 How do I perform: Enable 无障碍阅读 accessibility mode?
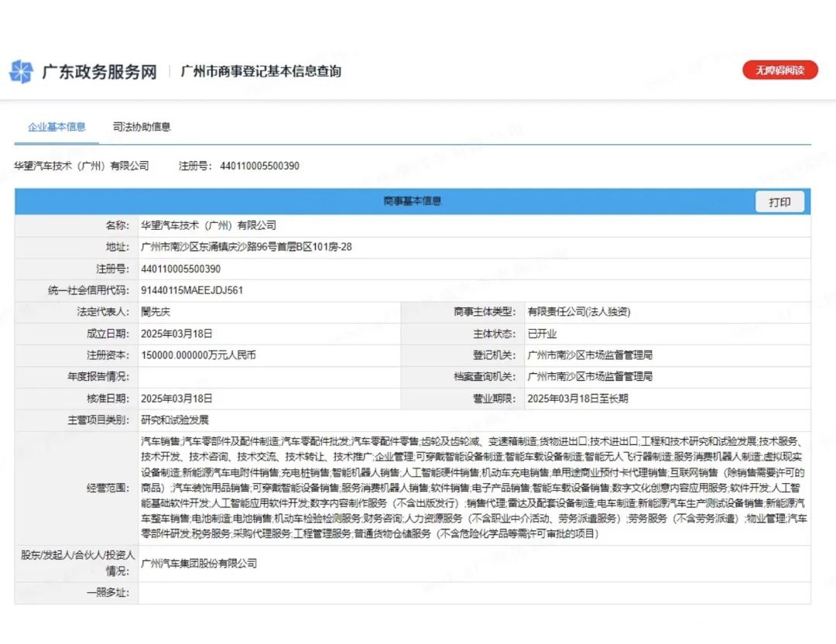tap(779, 70)
